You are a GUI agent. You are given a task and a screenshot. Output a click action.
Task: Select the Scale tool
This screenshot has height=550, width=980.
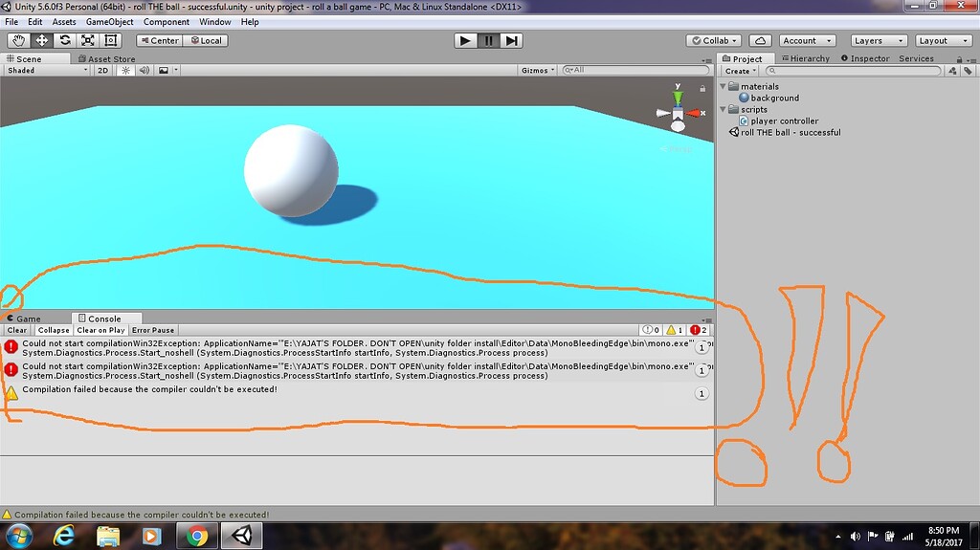[x=88, y=40]
